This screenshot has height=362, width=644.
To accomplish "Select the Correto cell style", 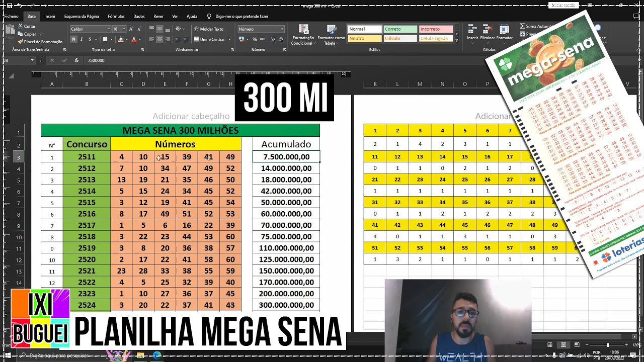I will 400,29.
